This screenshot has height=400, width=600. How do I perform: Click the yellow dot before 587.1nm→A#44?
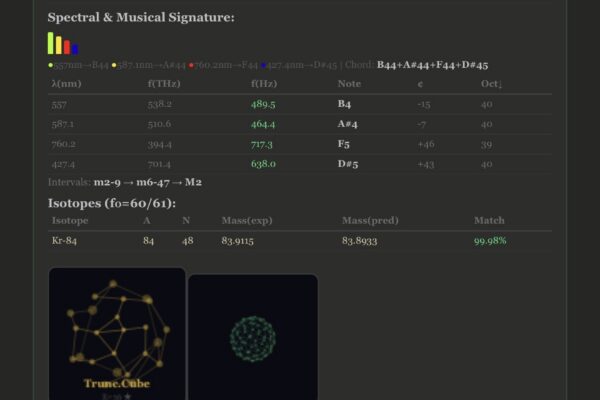pos(114,65)
